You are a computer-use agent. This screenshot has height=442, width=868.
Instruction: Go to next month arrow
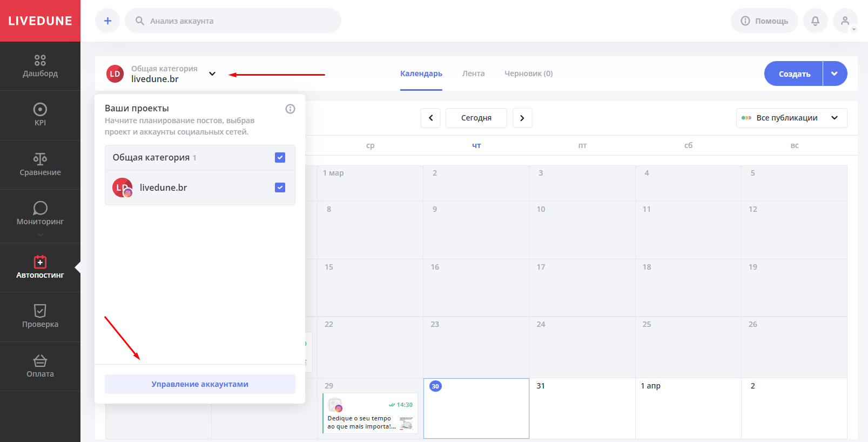pyautogui.click(x=522, y=118)
